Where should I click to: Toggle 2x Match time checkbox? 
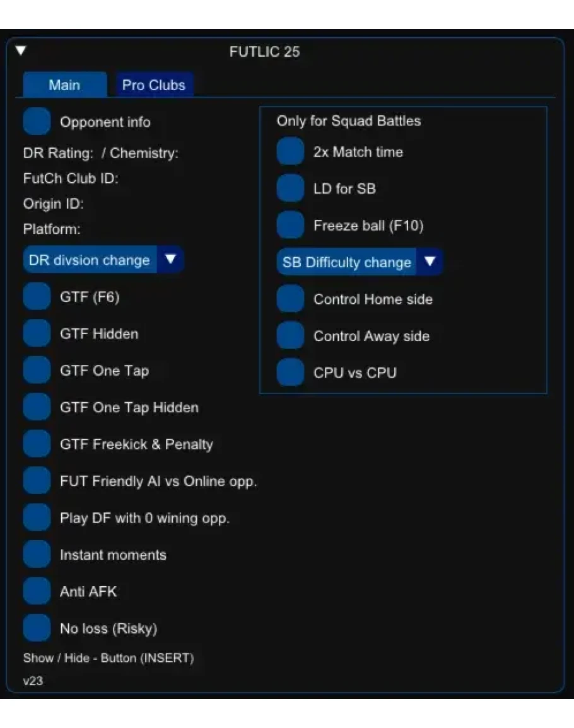[x=290, y=152]
